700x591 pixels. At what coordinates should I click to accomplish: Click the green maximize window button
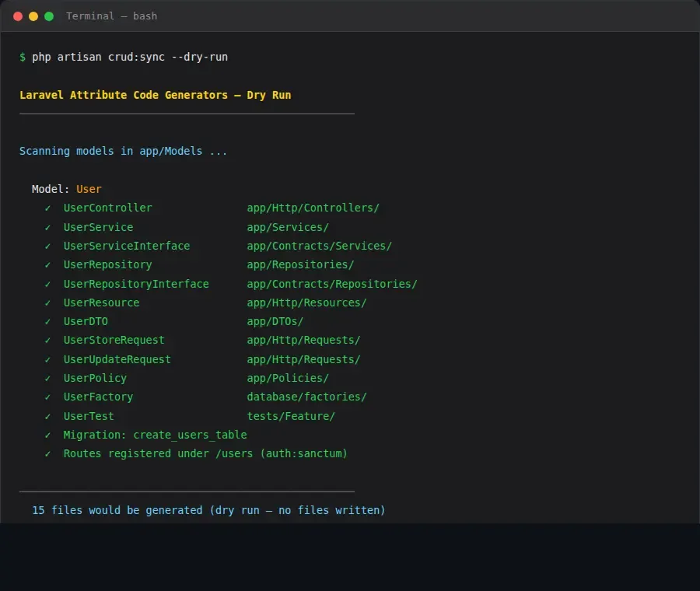[x=49, y=16]
